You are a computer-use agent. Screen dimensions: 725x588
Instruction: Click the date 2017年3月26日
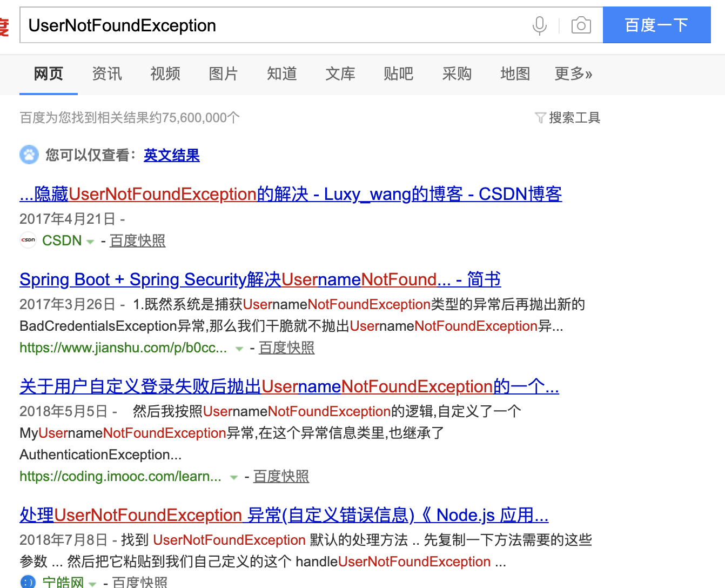(x=68, y=304)
